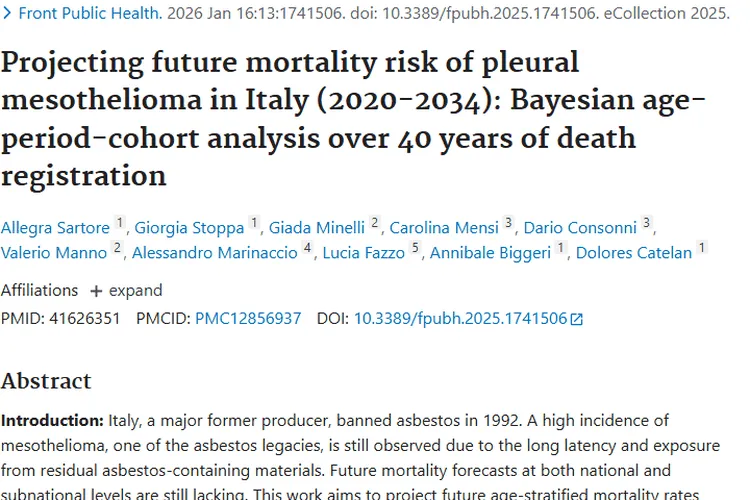View author Giorgia Stoppa's publications
The height and width of the screenshot is (500, 750).
[x=190, y=227]
